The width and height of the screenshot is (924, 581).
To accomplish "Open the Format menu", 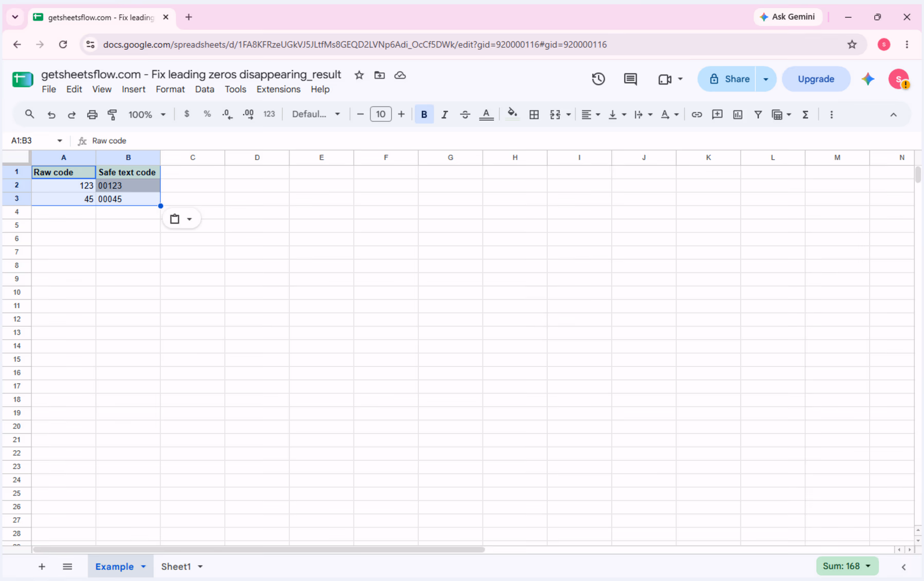I will [170, 89].
